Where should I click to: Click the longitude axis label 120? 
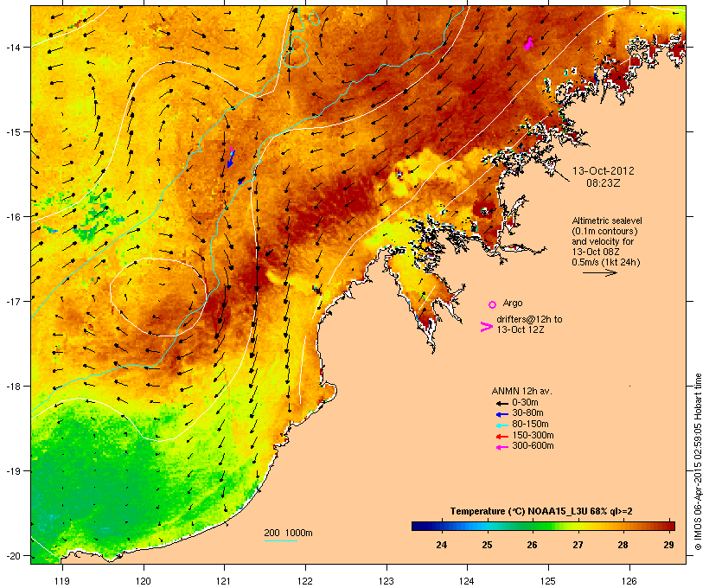144,581
